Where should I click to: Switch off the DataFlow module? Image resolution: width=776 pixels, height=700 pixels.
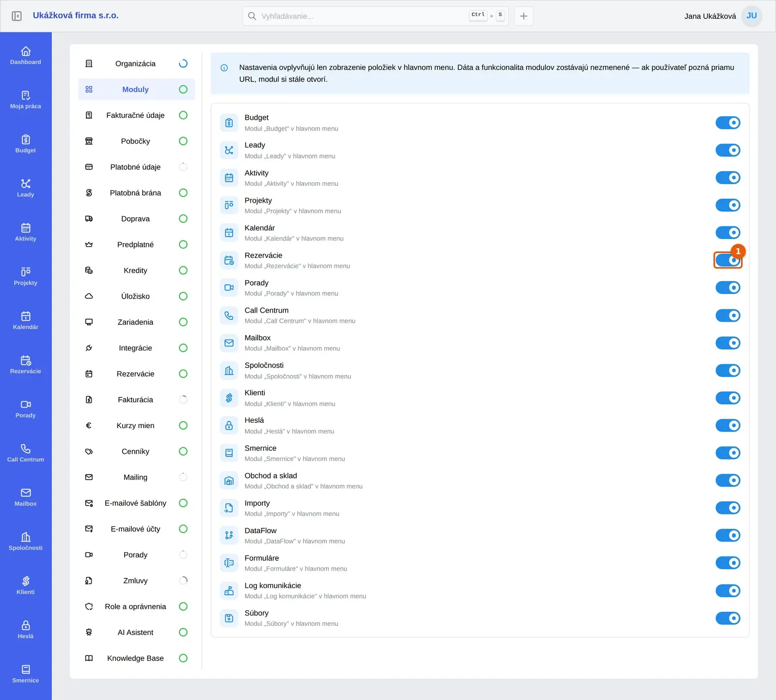pyautogui.click(x=728, y=536)
